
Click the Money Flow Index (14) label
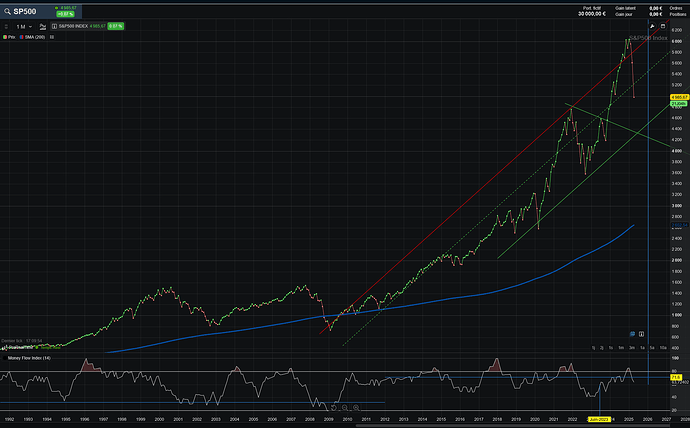[x=29, y=358]
